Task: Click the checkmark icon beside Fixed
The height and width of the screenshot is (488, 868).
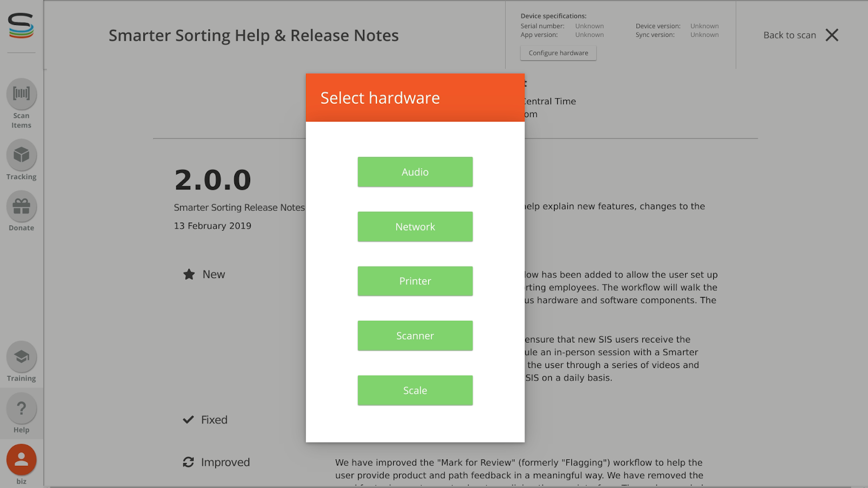Action: point(188,420)
